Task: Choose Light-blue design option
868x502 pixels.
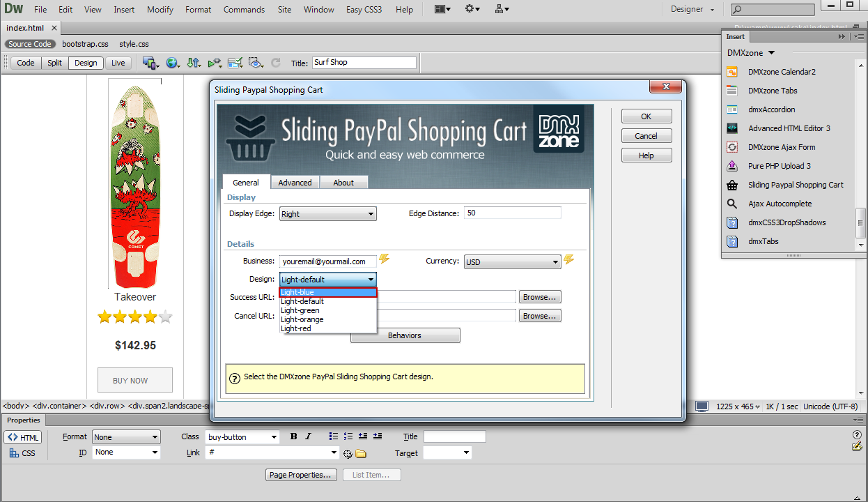Action: 328,293
